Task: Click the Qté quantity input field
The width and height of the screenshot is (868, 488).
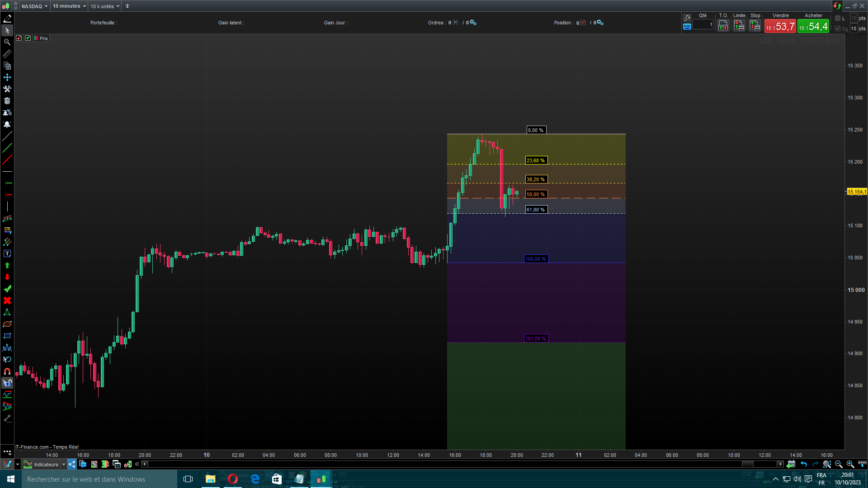Action: 703,25
